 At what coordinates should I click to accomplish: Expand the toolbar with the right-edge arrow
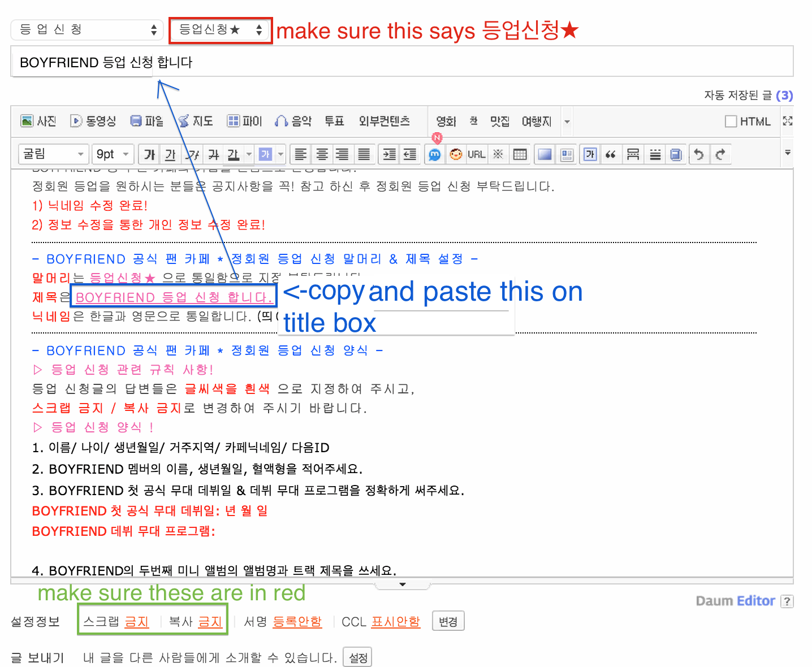[x=787, y=153]
